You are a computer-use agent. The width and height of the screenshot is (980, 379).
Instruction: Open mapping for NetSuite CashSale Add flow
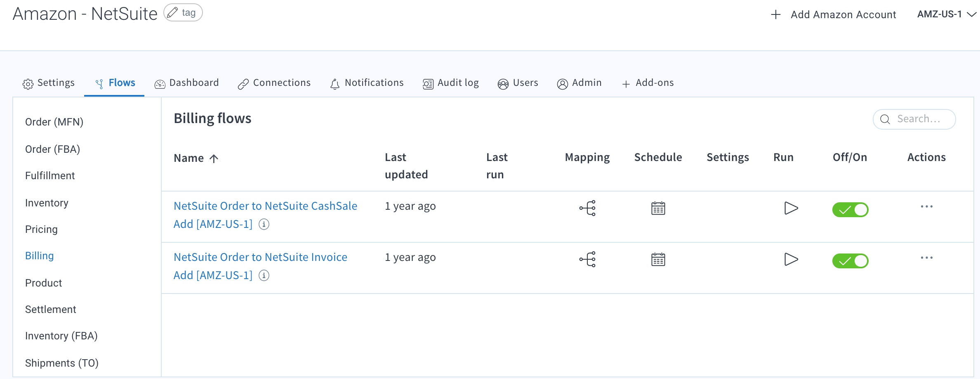(x=587, y=208)
